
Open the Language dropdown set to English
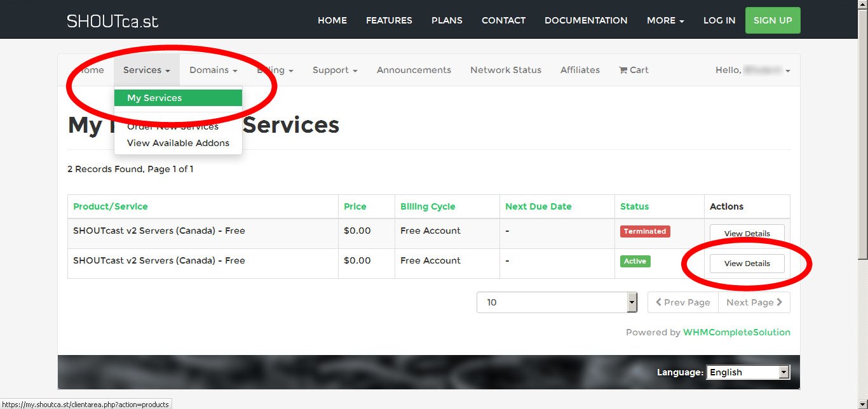click(x=748, y=372)
